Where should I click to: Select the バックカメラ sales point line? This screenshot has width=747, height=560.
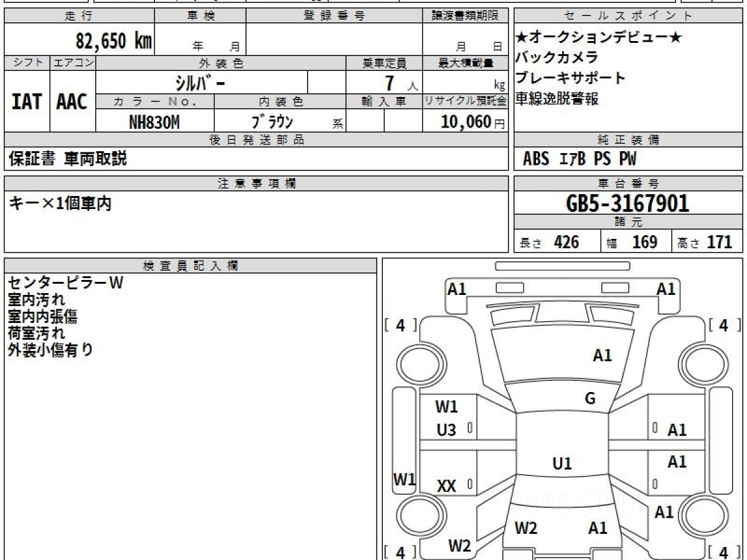(557, 58)
